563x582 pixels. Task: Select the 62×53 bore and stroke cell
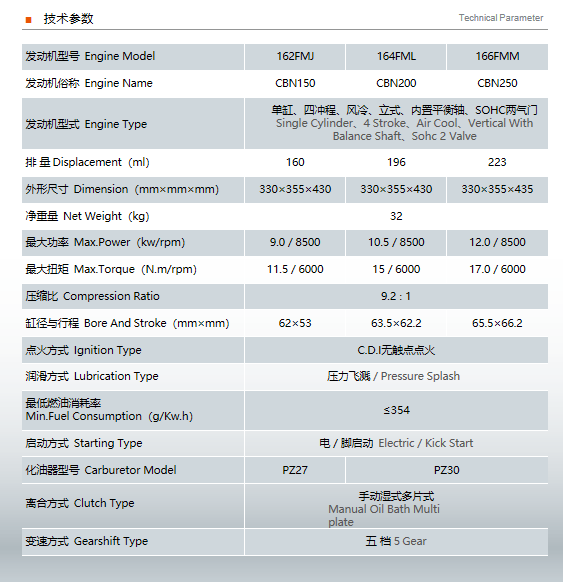[x=295, y=323]
